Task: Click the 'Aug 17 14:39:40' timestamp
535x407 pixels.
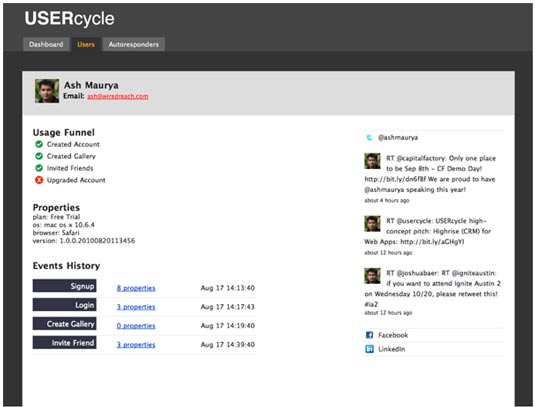Action: pos(228,345)
